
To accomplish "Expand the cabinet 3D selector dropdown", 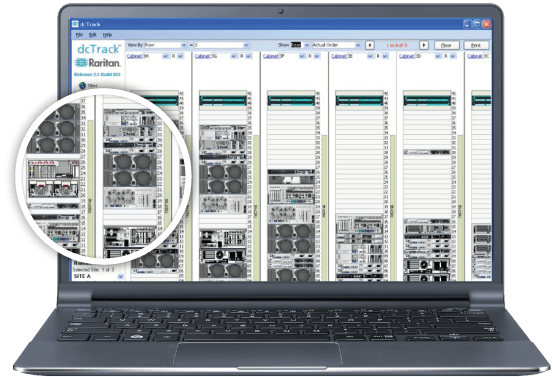I will point(438,56).
